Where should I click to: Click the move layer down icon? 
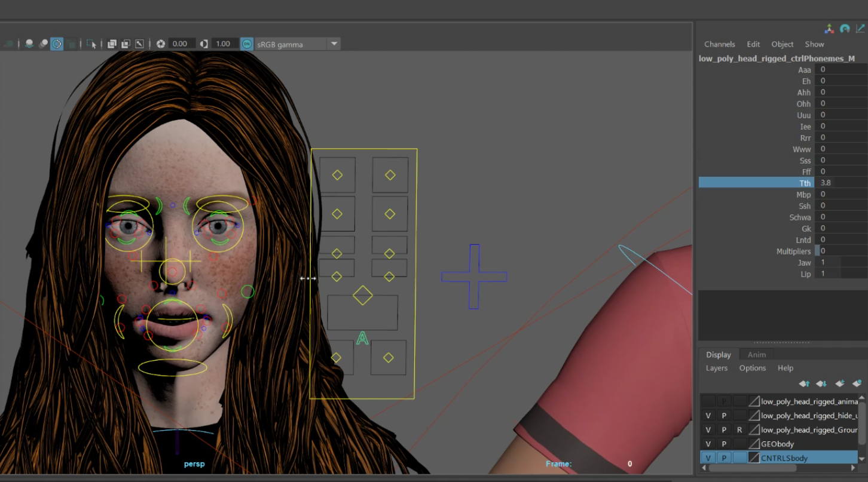[x=821, y=383]
